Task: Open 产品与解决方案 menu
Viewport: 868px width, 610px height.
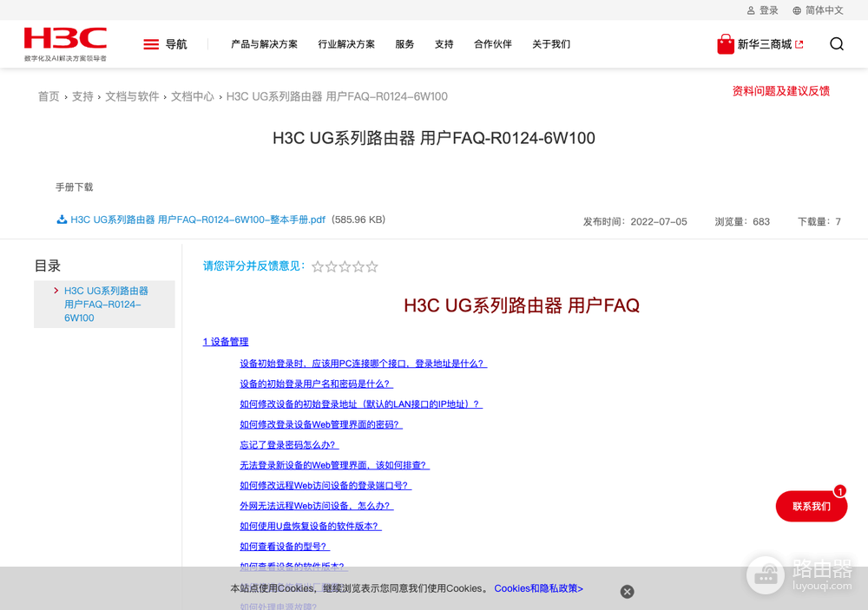Action: click(x=264, y=44)
